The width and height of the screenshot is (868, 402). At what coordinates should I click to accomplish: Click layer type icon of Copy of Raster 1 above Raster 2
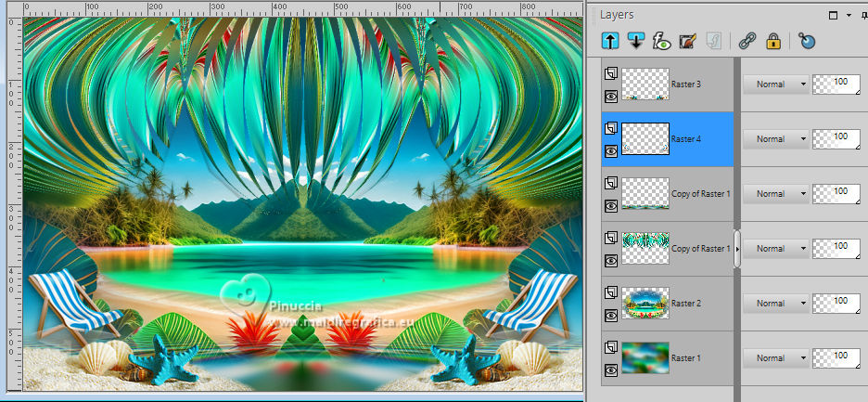pos(610,238)
